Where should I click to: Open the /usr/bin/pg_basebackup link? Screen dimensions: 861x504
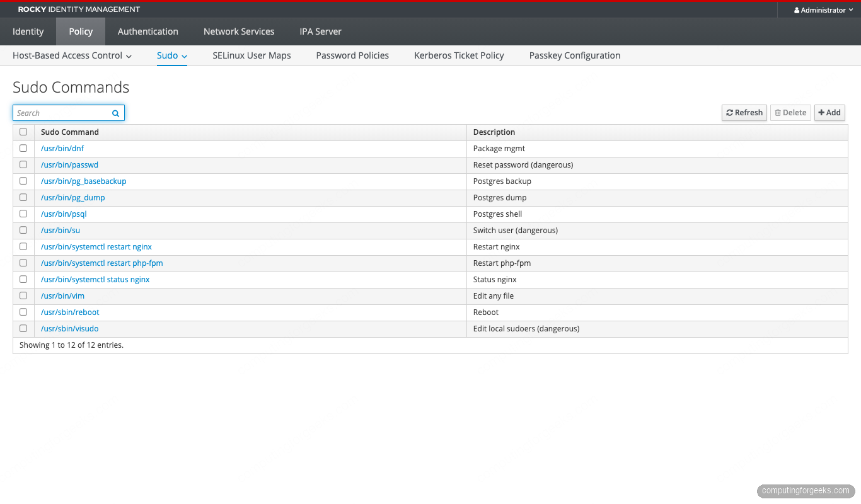[x=84, y=181]
